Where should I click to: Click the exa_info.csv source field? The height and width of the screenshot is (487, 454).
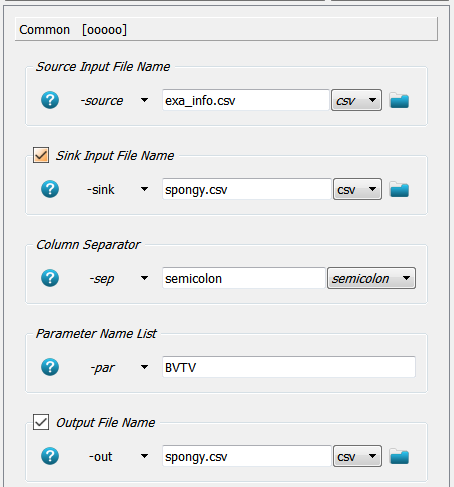click(x=246, y=100)
